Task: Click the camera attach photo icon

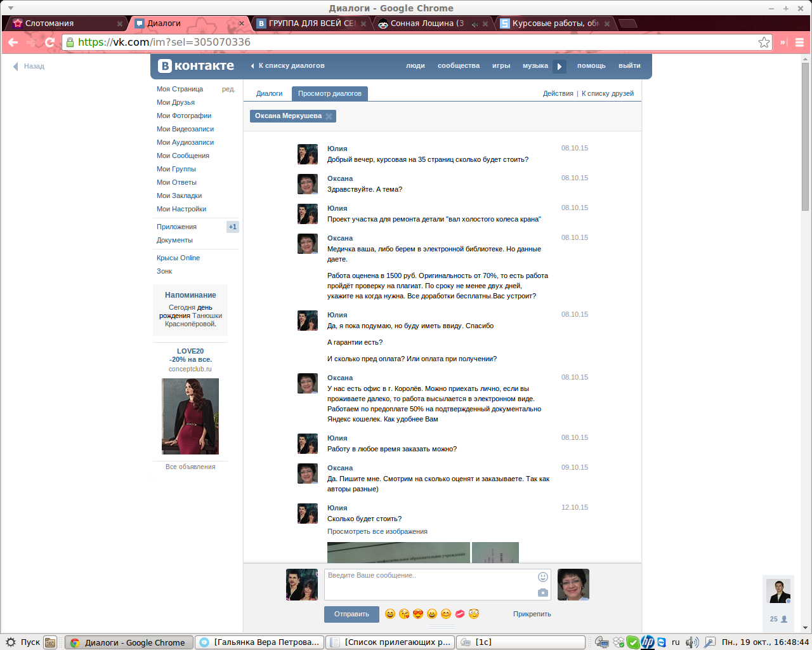Action: click(542, 592)
